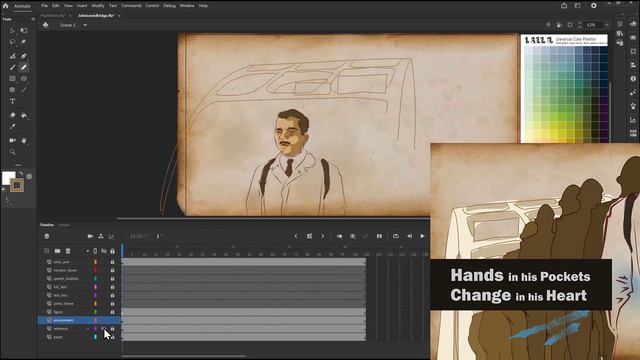Select the Line tool

pyautogui.click(x=24, y=90)
